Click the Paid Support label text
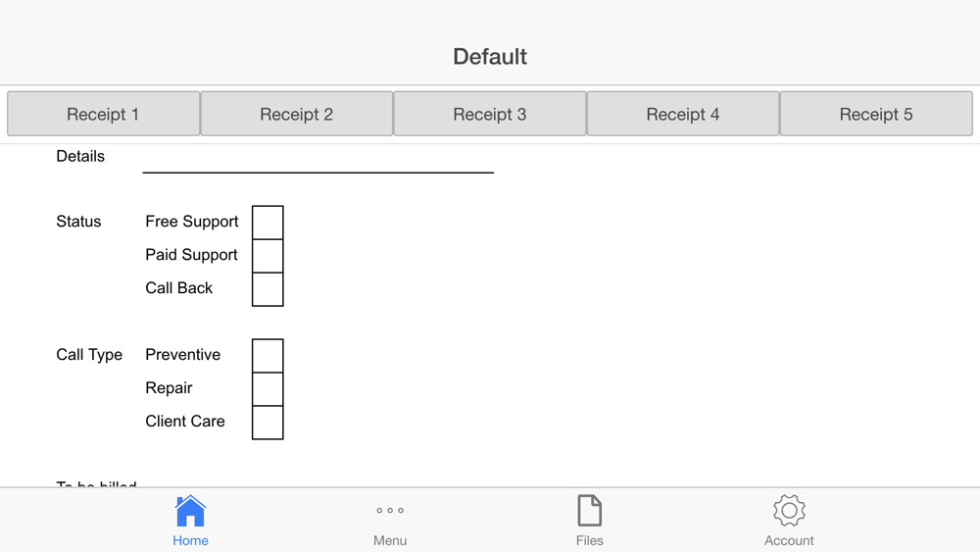Screen dimensions: 980x552 click(x=191, y=255)
